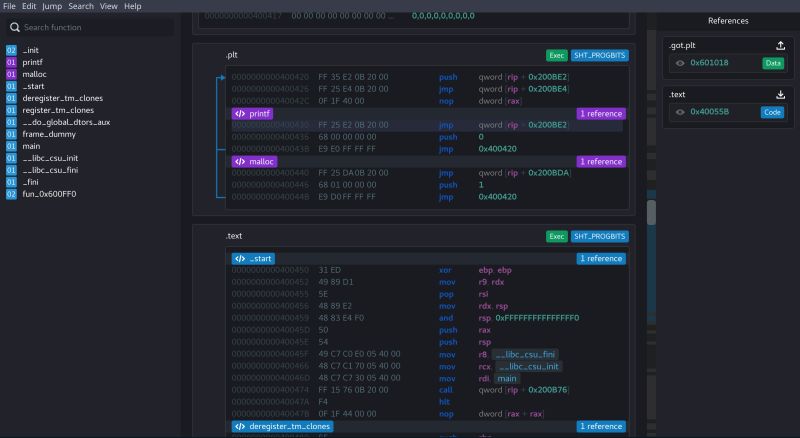Screen dimensions: 800x438
Task: Click the magnifier search icon
Action: [15, 28]
